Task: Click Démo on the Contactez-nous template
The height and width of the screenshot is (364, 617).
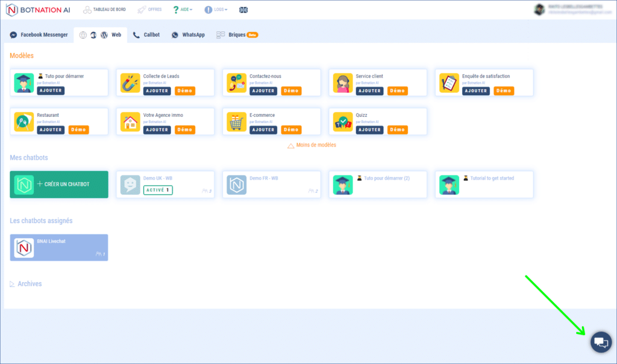Action: click(x=291, y=91)
